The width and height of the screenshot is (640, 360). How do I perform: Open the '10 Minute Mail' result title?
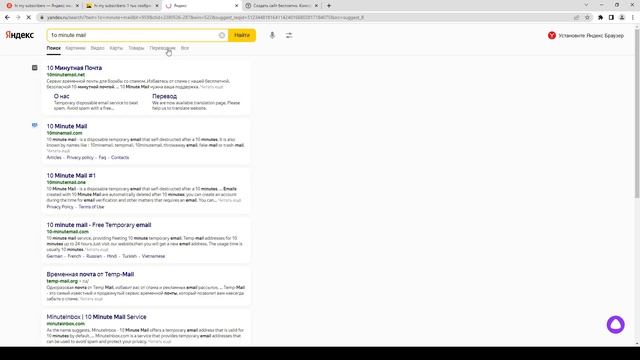pos(67,126)
